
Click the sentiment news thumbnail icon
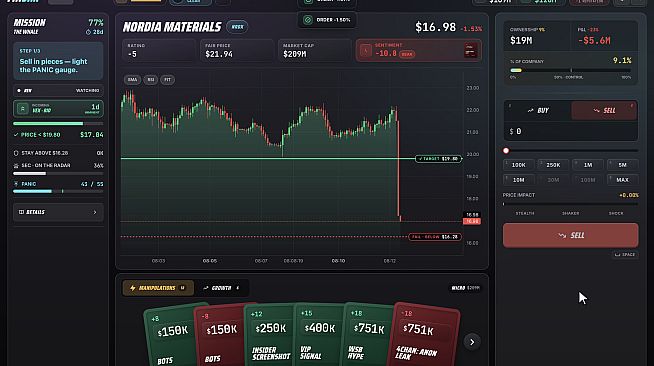pos(470,51)
